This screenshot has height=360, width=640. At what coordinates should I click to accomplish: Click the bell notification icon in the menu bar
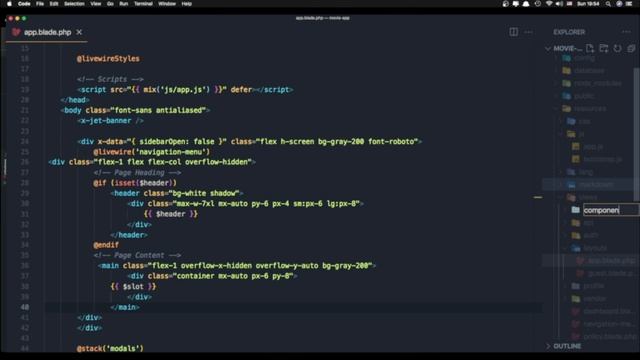[x=526, y=4]
